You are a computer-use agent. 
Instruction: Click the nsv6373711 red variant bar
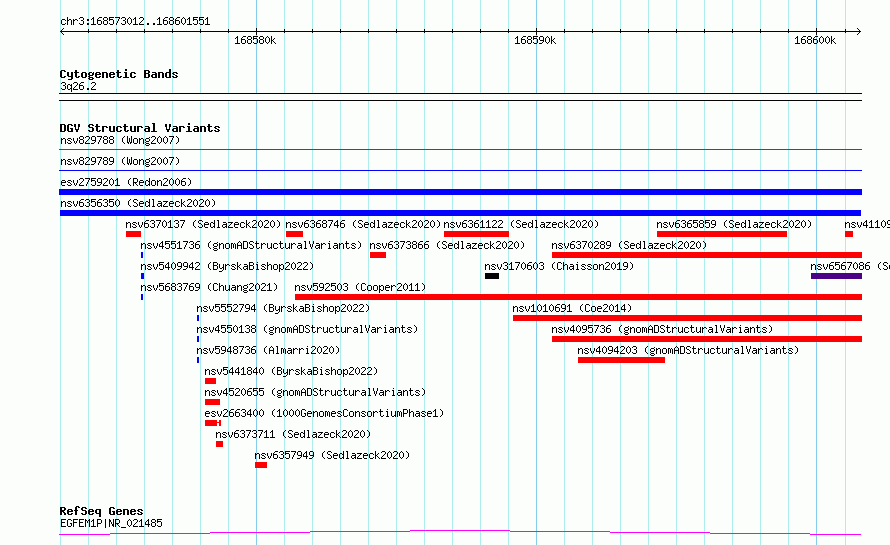pos(220,444)
